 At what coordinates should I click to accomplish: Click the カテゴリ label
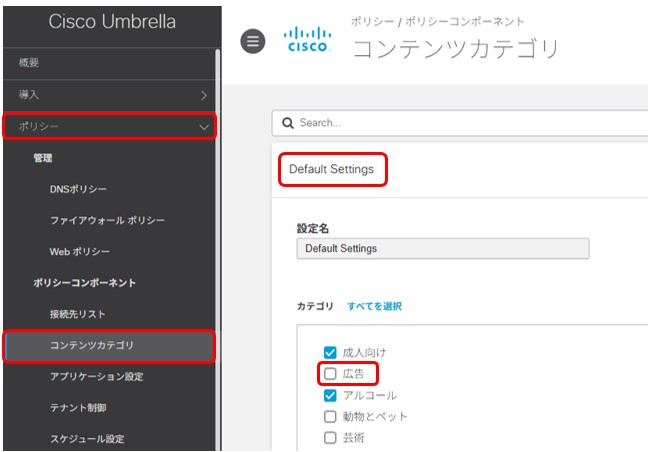pos(315,306)
